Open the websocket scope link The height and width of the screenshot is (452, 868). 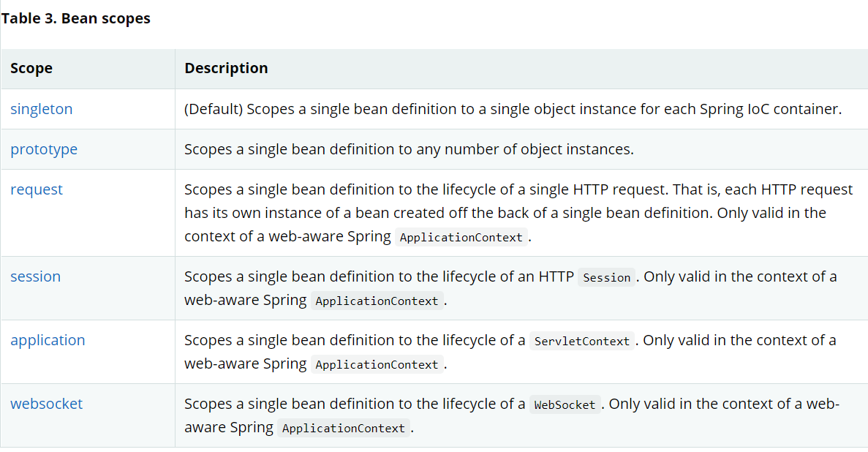47,404
